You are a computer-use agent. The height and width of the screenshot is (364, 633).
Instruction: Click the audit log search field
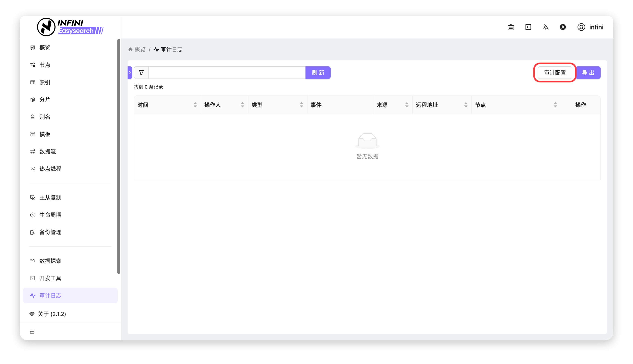pos(227,72)
